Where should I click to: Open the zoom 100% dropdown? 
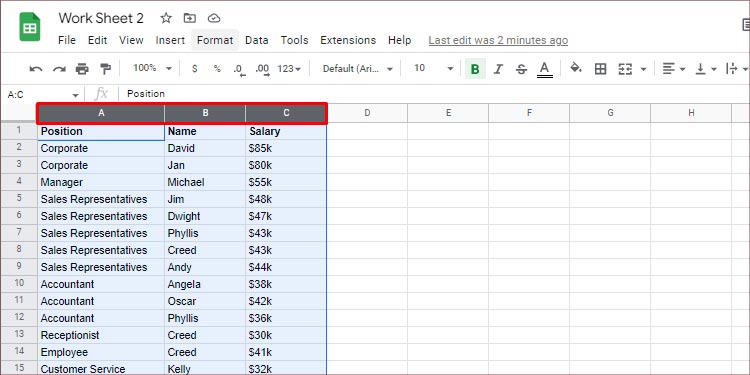point(152,68)
